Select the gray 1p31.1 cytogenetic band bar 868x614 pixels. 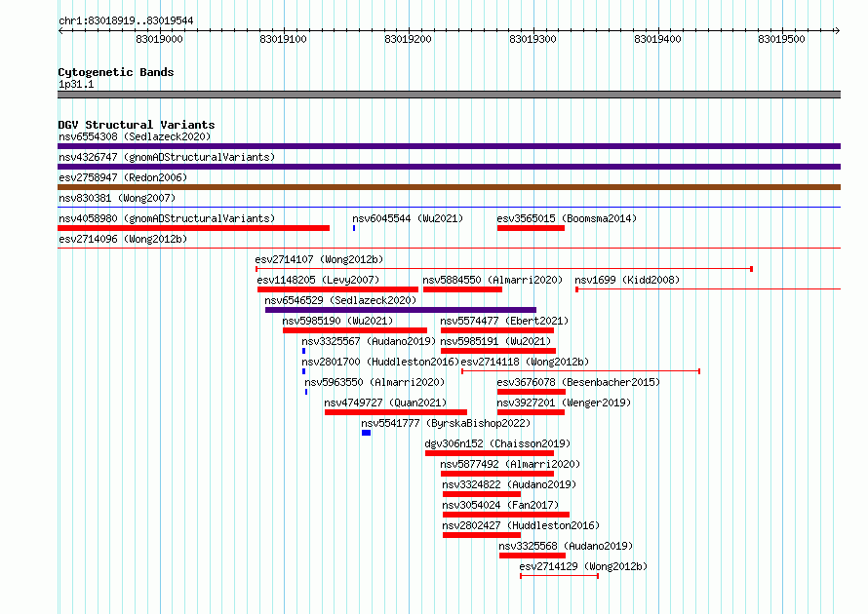pyautogui.click(x=449, y=95)
